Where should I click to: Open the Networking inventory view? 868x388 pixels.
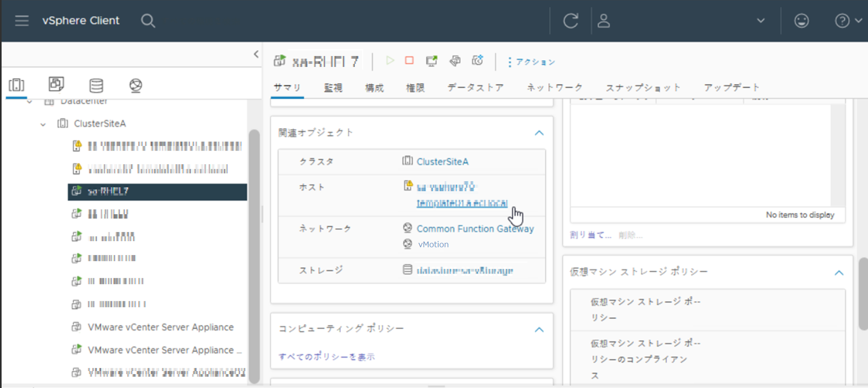(136, 85)
